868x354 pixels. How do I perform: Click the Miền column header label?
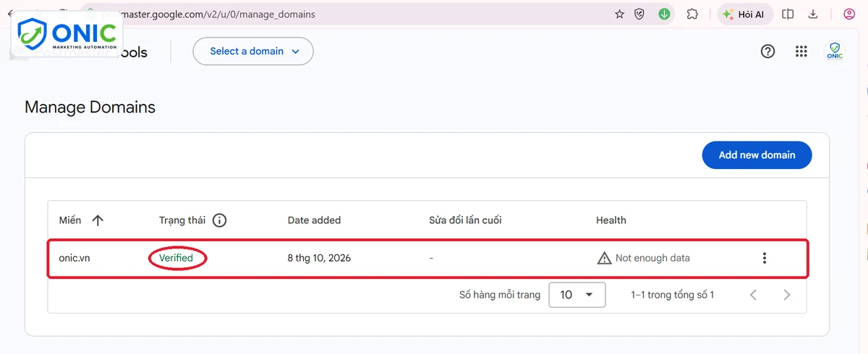click(70, 220)
